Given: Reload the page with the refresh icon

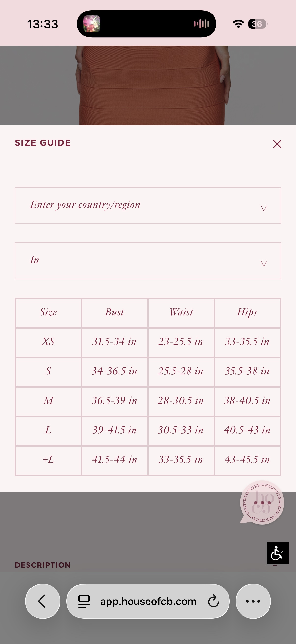Looking at the screenshot, I should [x=213, y=601].
